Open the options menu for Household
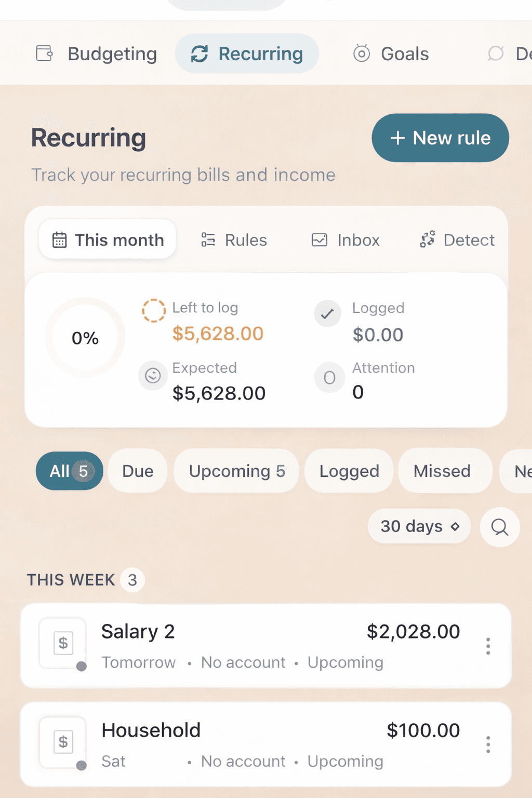Image resolution: width=532 pixels, height=798 pixels. (x=488, y=744)
